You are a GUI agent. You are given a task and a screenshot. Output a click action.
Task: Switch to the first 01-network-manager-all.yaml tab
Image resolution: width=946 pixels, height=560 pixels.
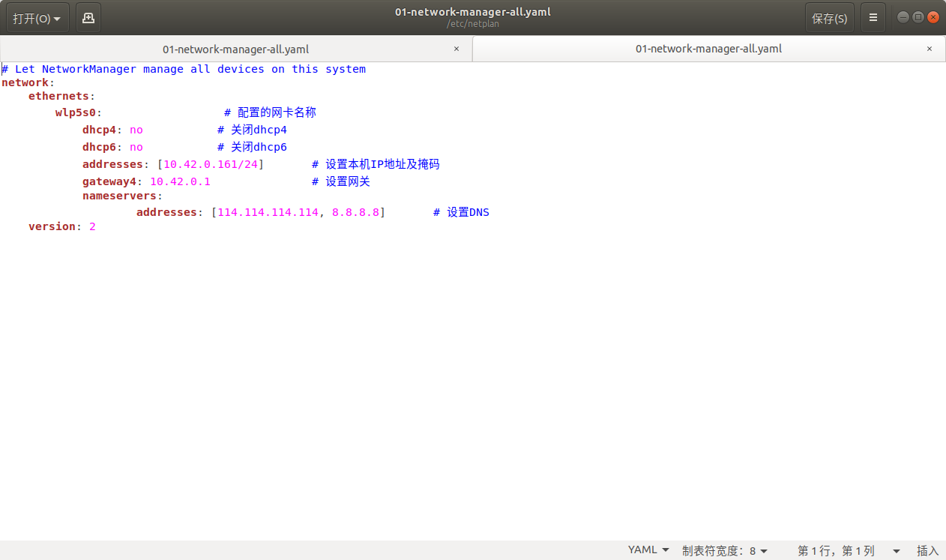click(236, 49)
